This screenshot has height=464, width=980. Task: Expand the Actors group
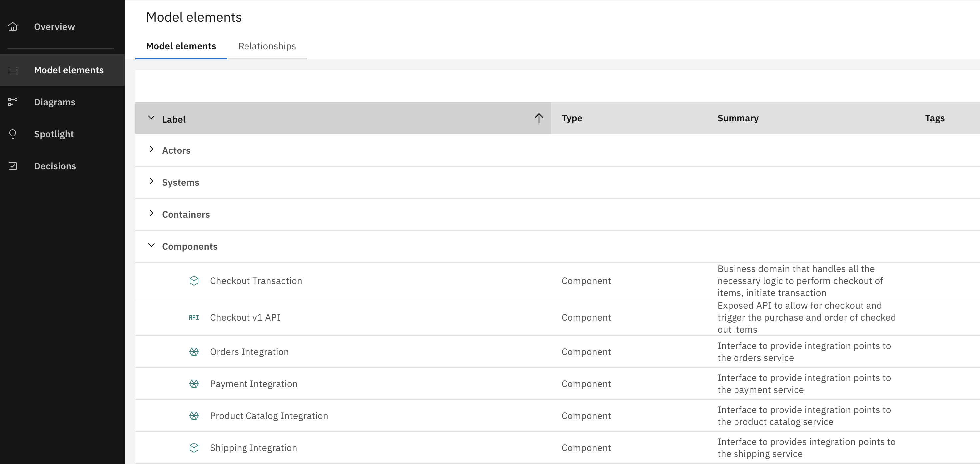pos(151,149)
